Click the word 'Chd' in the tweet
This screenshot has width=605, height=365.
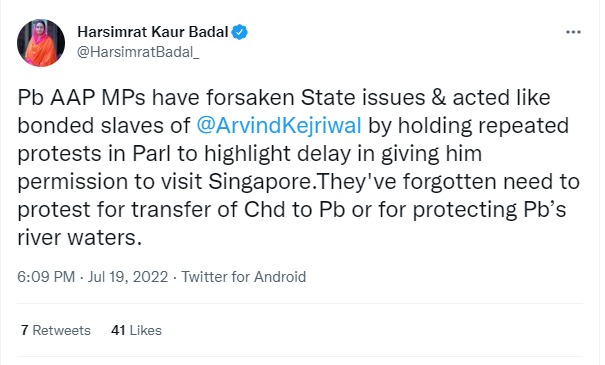pos(264,210)
